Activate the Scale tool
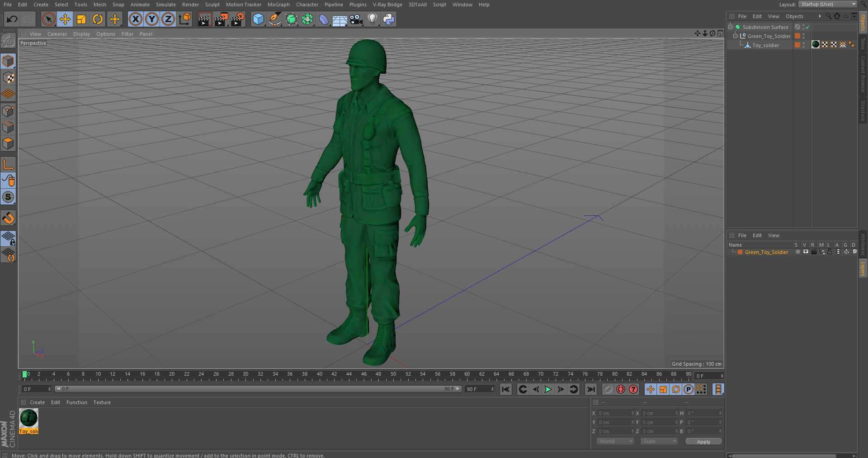The width and height of the screenshot is (868, 458). 81,19
